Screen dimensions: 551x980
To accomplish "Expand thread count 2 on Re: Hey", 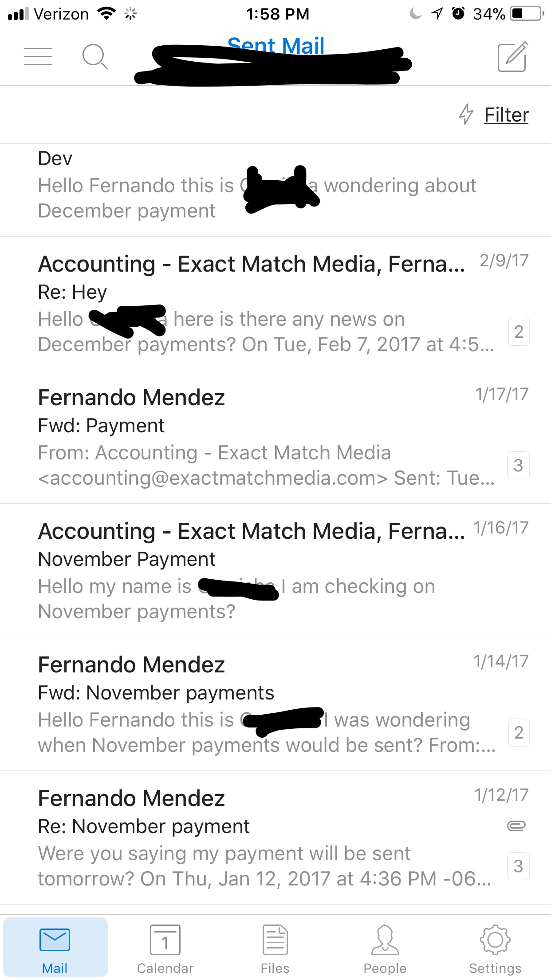I will [519, 332].
